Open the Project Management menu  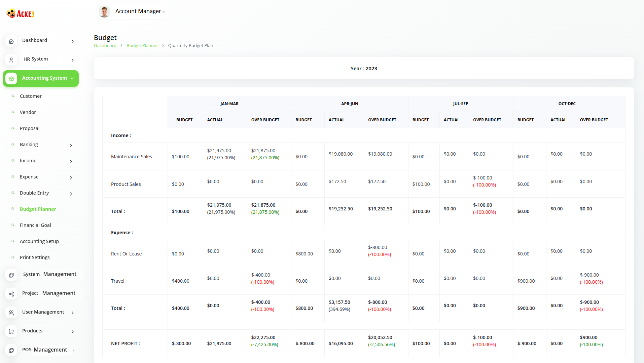tap(49, 293)
